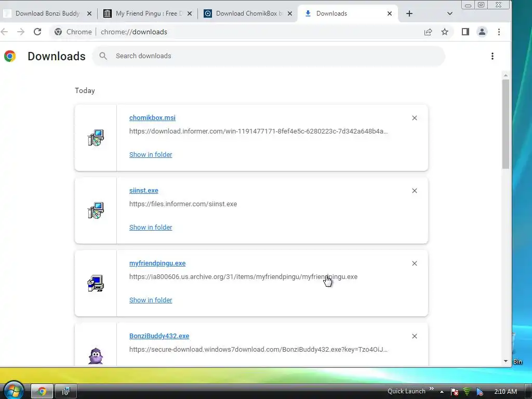Viewport: 532px width, 399px height.
Task: Click the files.informer.com/siinst.exe URL
Action: (x=183, y=204)
